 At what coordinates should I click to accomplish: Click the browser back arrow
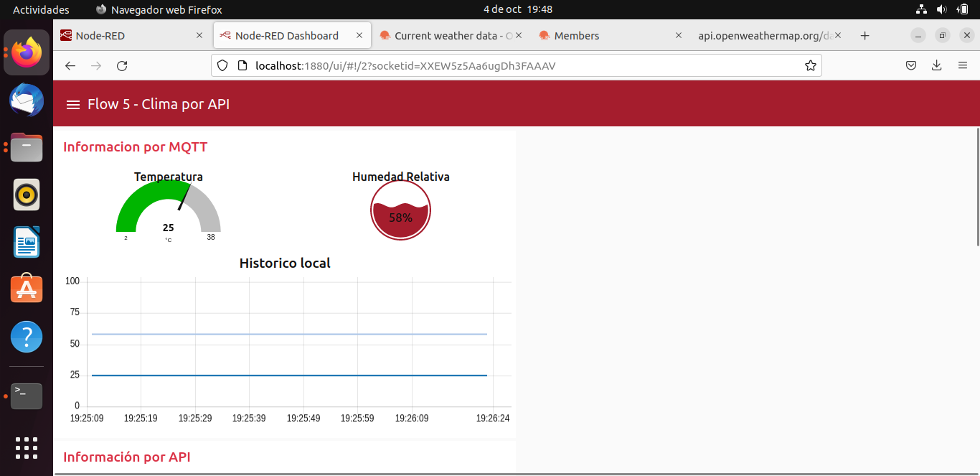point(70,65)
